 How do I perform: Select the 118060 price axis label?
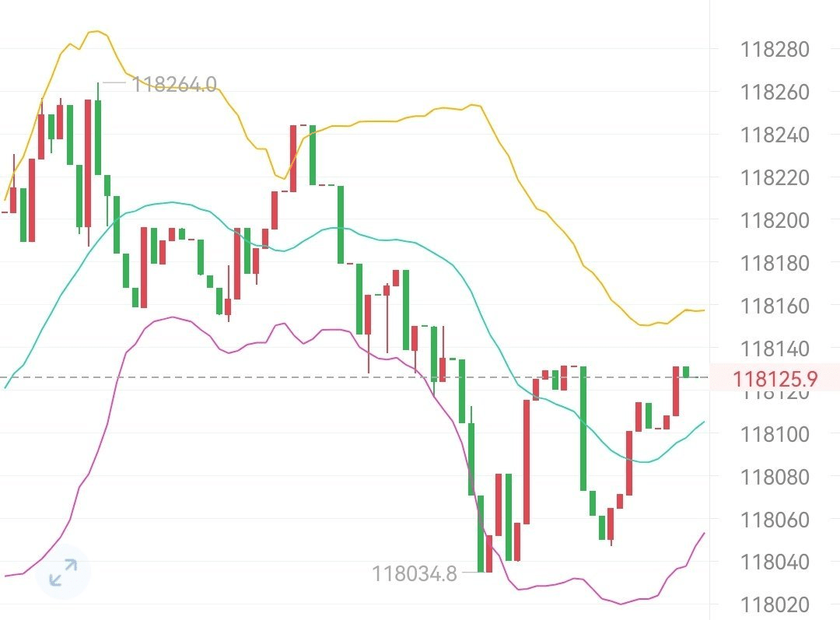[x=775, y=520]
